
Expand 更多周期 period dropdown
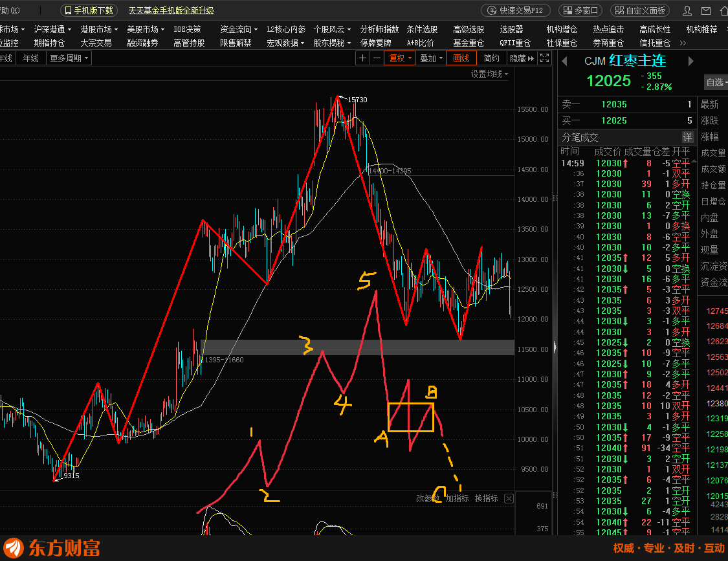(69, 58)
